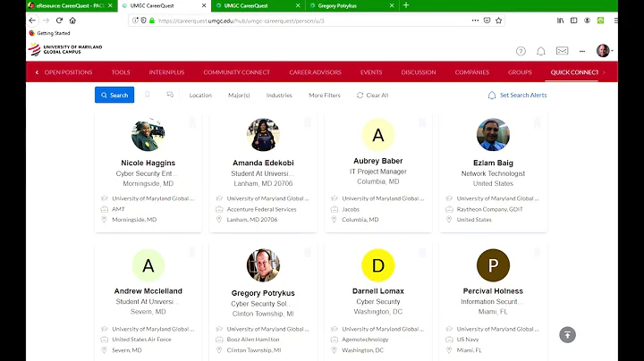Bookmark Nicole Haggins card

click(x=192, y=122)
